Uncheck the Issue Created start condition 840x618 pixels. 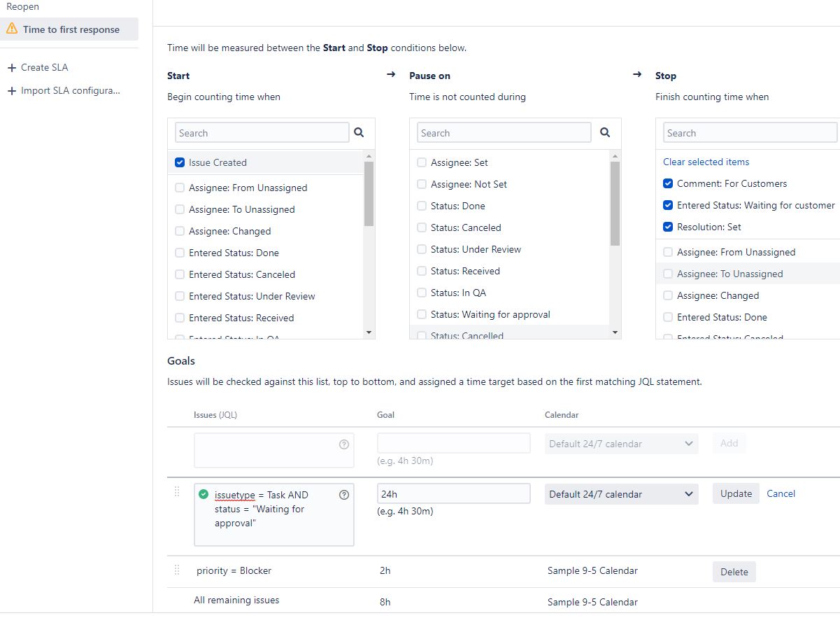point(180,162)
